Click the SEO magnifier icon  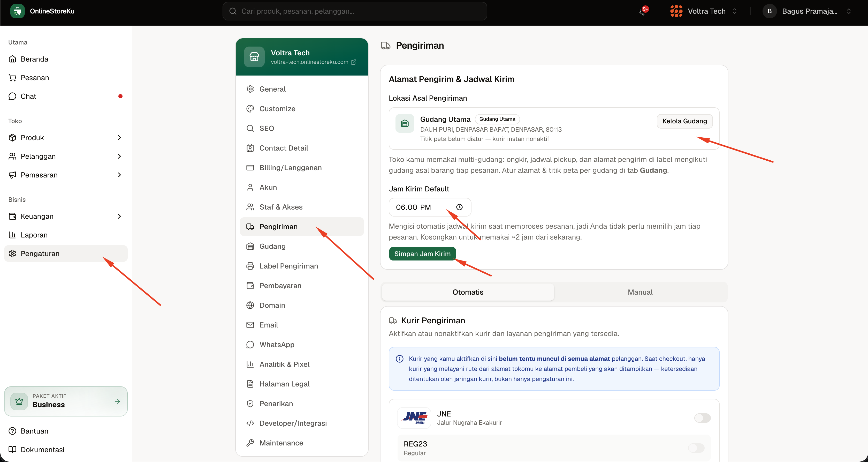tap(250, 128)
